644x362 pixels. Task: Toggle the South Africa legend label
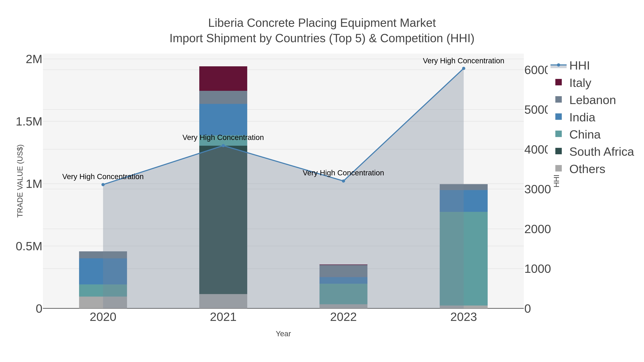[601, 152]
